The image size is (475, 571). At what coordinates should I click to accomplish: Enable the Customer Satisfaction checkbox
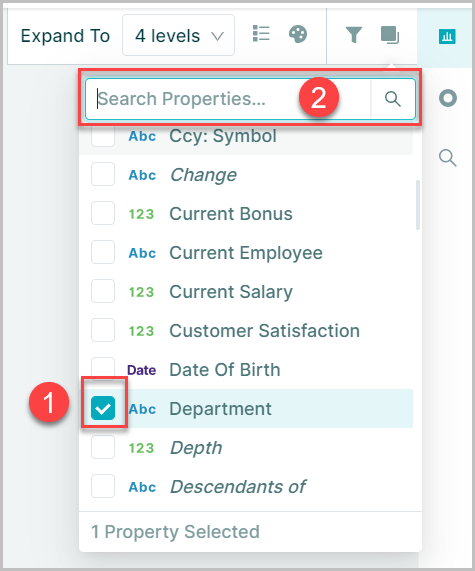(x=103, y=330)
